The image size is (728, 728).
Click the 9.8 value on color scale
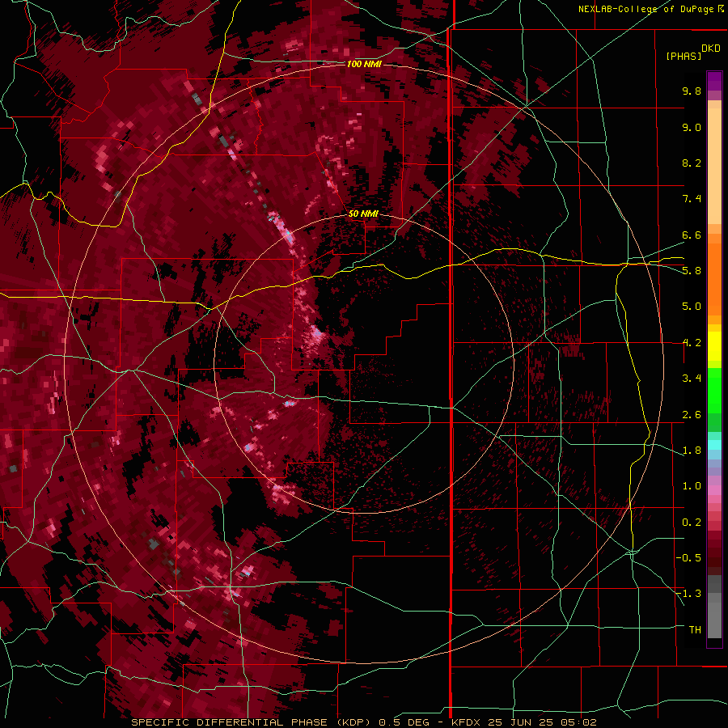(692, 91)
